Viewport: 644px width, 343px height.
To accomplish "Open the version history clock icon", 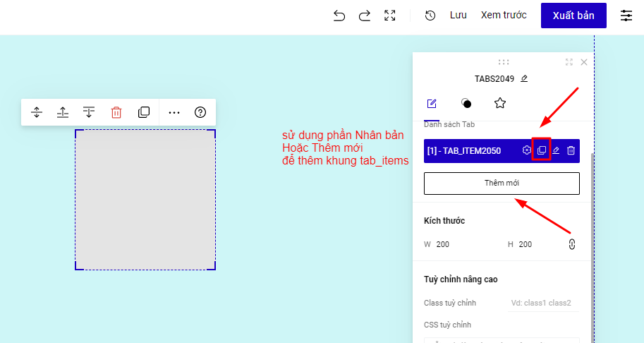I will tap(430, 16).
